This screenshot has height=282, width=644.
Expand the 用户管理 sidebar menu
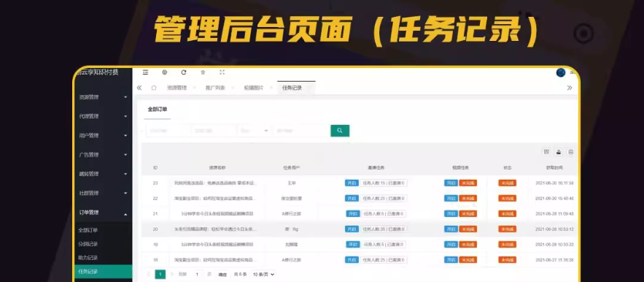pyautogui.click(x=103, y=135)
